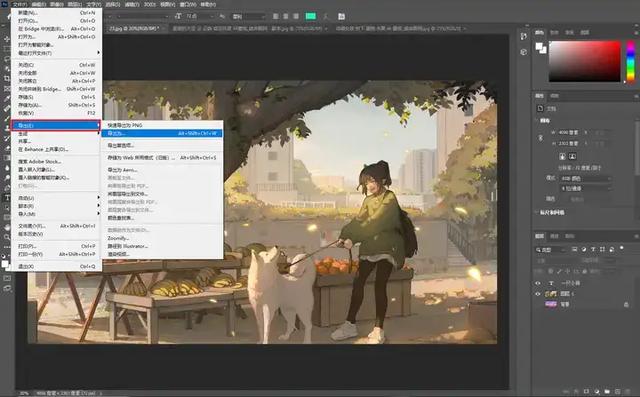Screen dimensions: 640x397
Task: Adjust the rainbow hue slider
Action: coord(631,61)
